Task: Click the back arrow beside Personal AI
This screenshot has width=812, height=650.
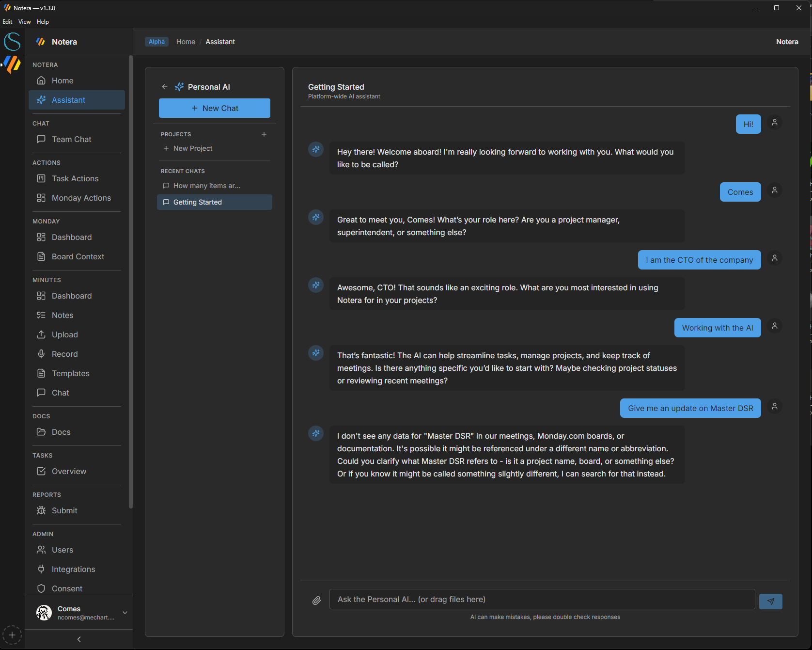Action: (164, 87)
